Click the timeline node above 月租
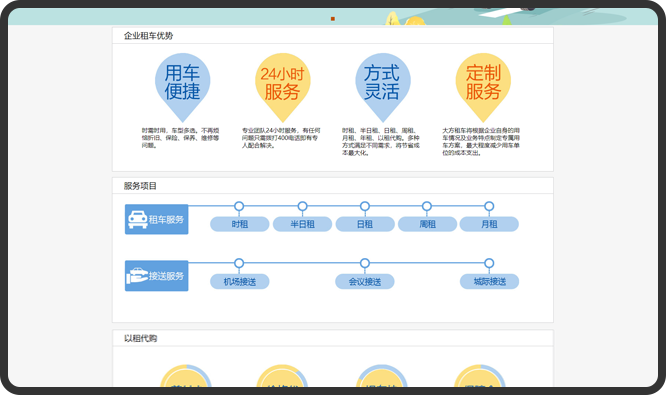This screenshot has width=666, height=395. click(x=489, y=206)
